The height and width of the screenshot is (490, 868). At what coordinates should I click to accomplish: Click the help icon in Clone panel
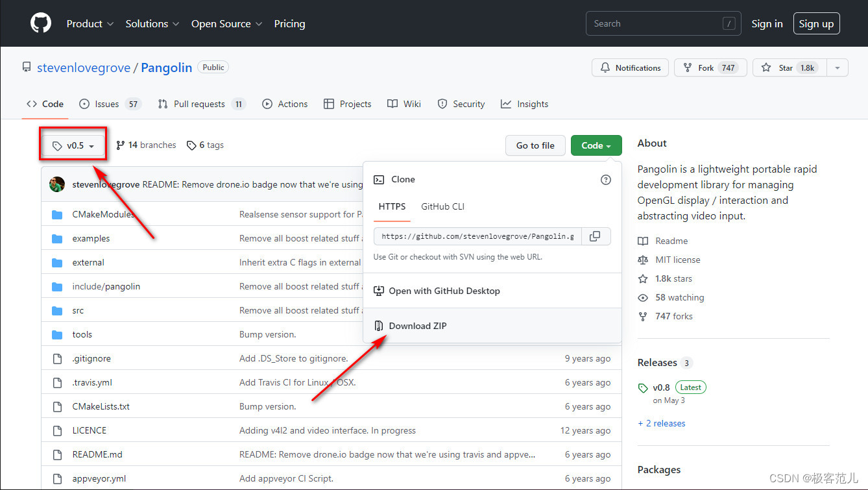click(x=606, y=180)
